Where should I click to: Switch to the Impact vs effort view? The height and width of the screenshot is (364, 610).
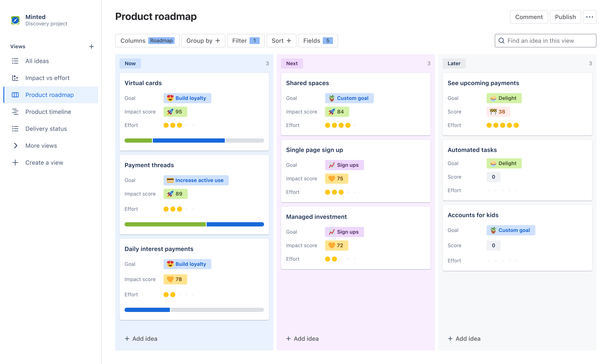tap(47, 78)
